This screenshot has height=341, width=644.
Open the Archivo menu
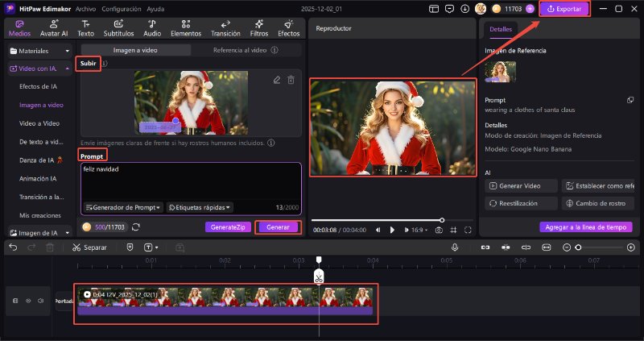85,9
